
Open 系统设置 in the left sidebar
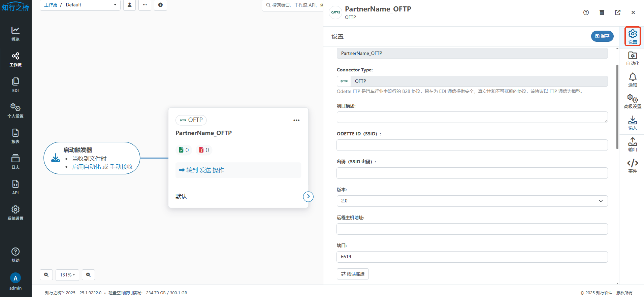point(15,212)
